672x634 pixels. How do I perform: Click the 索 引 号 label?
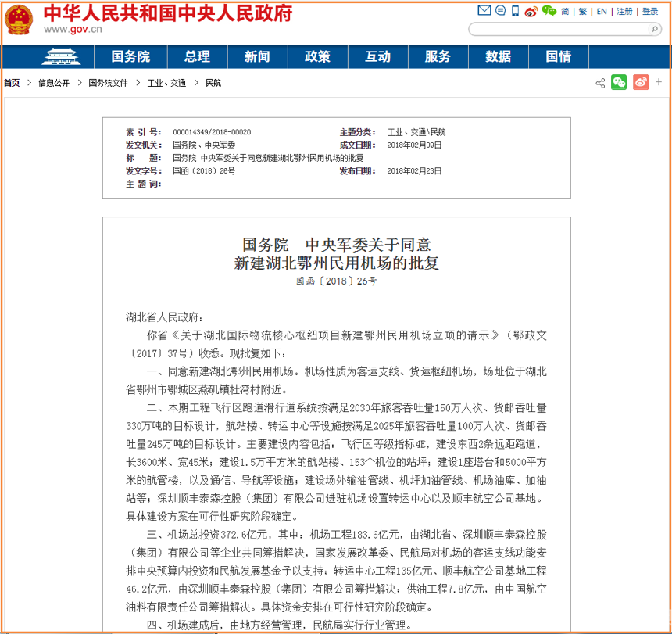tap(144, 132)
